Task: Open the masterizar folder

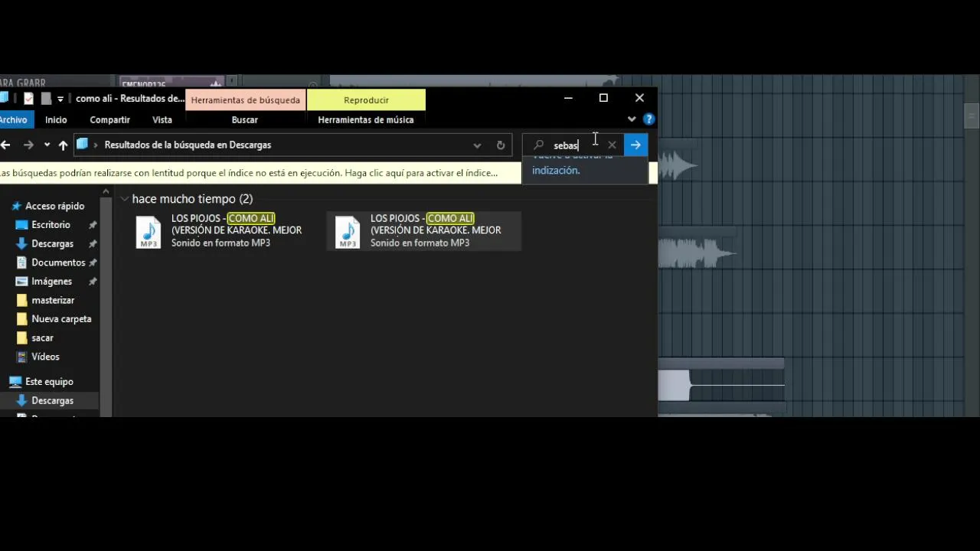Action: 53,300
